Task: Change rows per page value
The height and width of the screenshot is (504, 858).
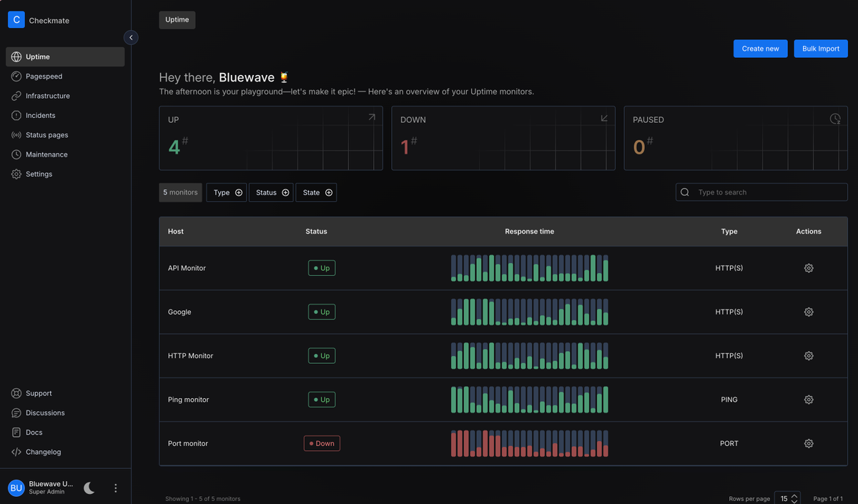Action: pos(788,498)
